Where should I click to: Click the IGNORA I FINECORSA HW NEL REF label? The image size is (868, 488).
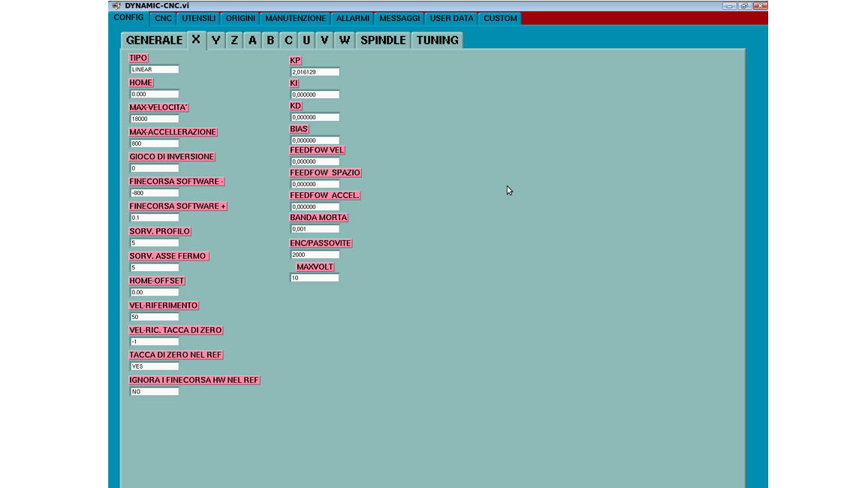tap(194, 380)
